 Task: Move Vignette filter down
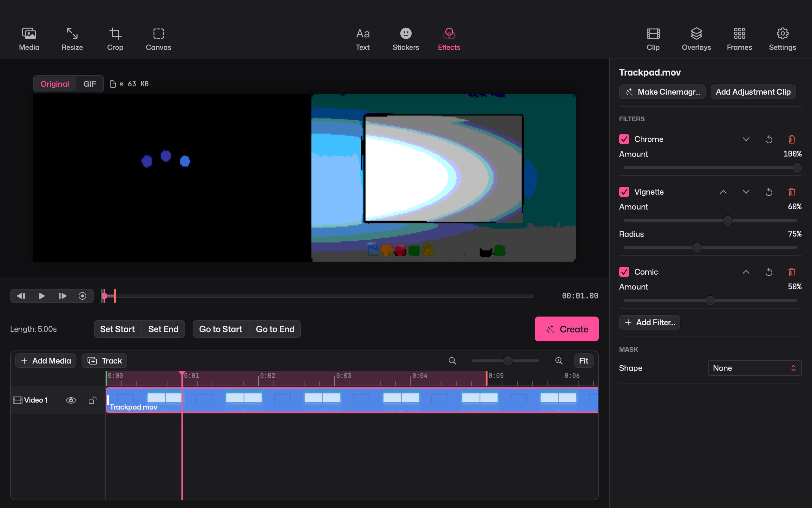click(x=746, y=192)
